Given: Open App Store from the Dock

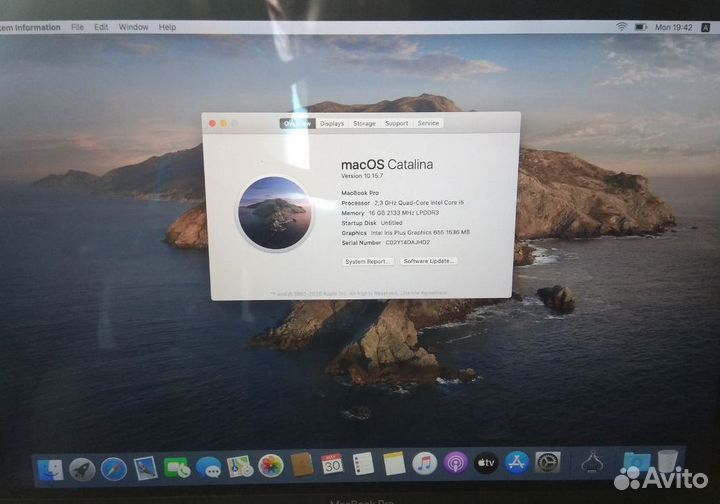Looking at the screenshot, I should coord(517,462).
